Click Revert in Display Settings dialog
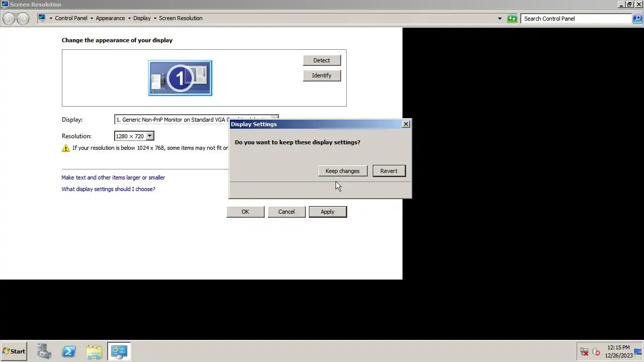644x362 pixels. 389,171
